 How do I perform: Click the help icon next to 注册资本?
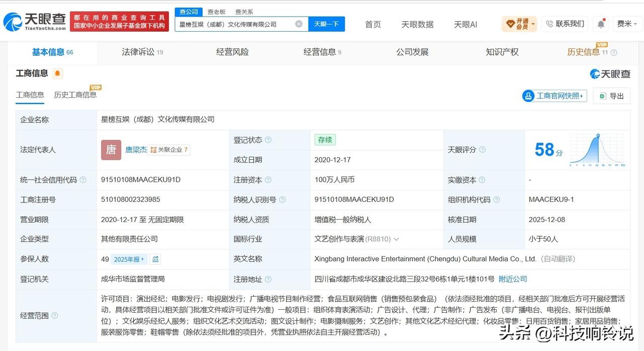268,180
